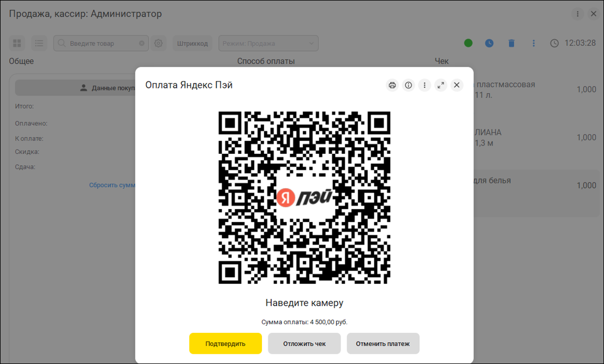
Task: Close the Продажа window
Action: coord(594,14)
